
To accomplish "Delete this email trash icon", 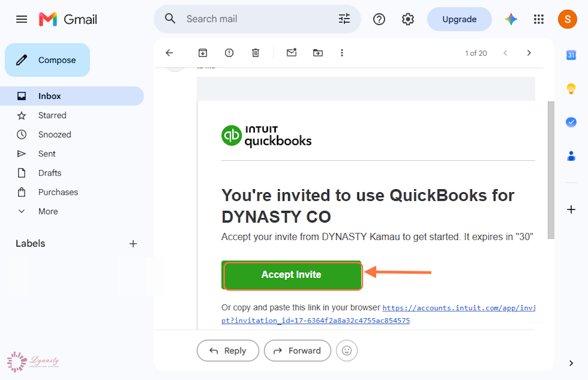I will click(255, 53).
